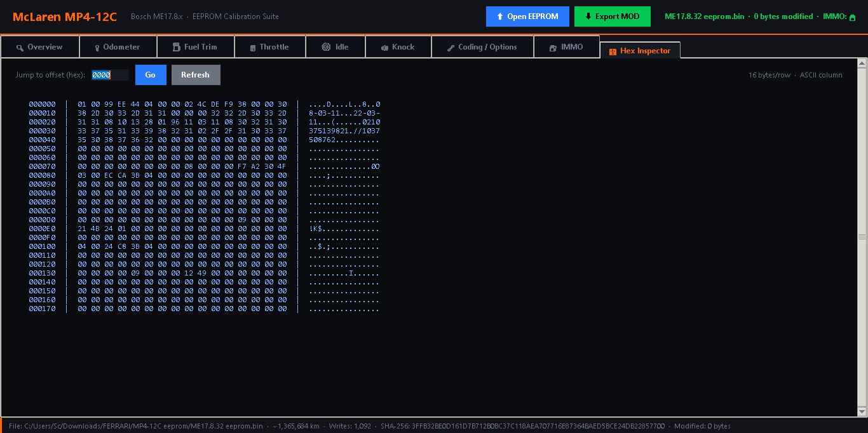
Task: Click '0 bytes modified' in header
Action: (x=783, y=17)
